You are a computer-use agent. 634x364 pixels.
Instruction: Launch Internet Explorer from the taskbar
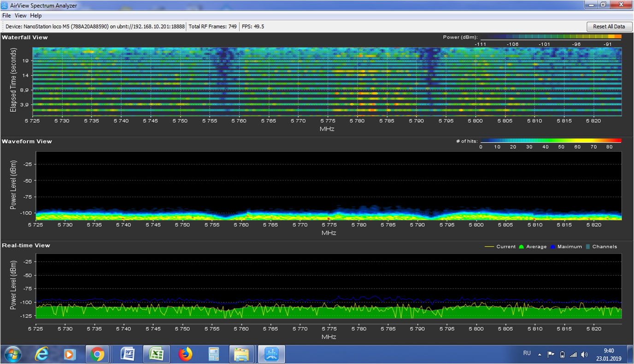coord(42,354)
